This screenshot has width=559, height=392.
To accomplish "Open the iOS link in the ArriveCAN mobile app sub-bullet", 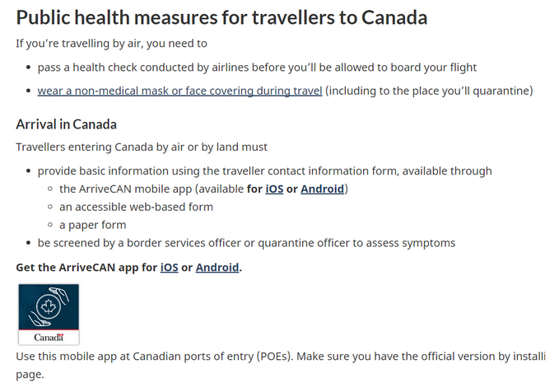I will [274, 189].
